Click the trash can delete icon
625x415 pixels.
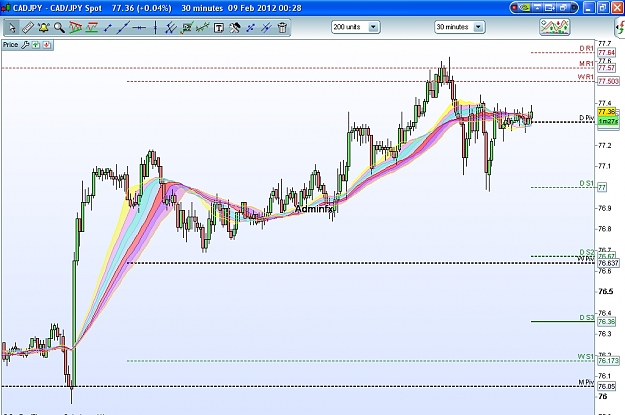[282, 28]
